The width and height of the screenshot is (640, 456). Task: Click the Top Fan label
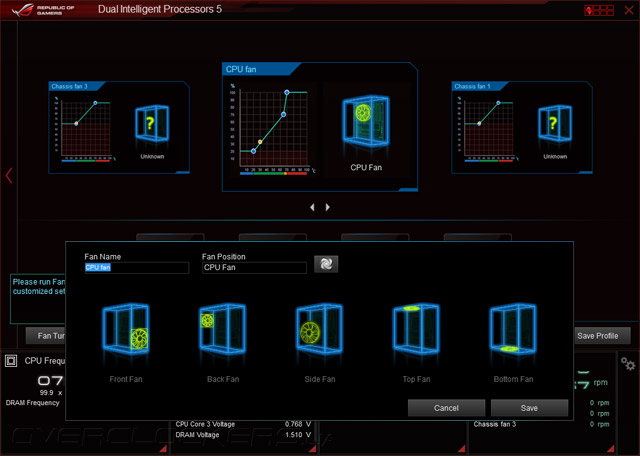tap(416, 379)
